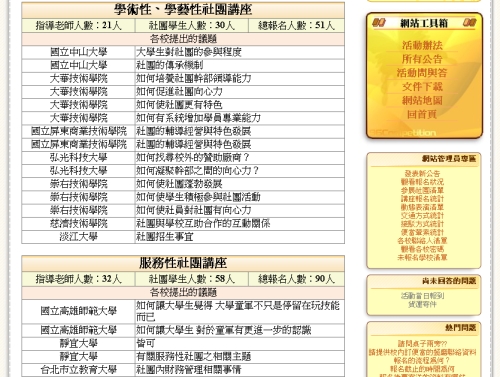Return to homepage via 回首頁
The width and height of the screenshot is (500, 377).
(x=422, y=114)
